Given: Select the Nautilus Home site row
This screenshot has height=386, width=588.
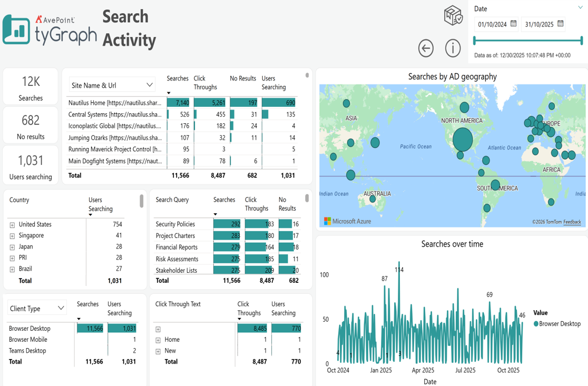Looking at the screenshot, I should pos(182,103).
